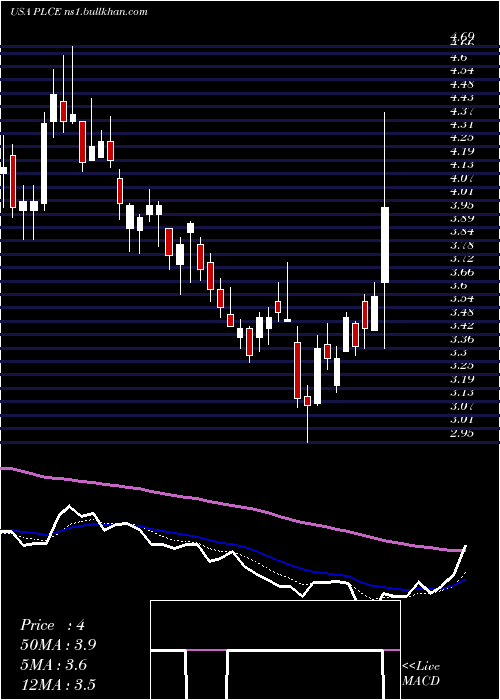The width and height of the screenshot is (500, 700).
Task: Click the USA PLCE ns1.bullkhan.com chart title
Action: point(79,12)
